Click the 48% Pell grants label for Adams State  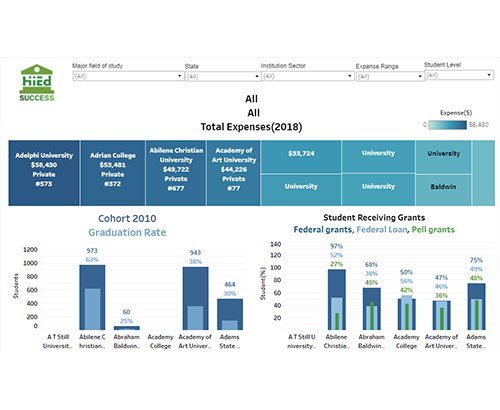click(476, 278)
